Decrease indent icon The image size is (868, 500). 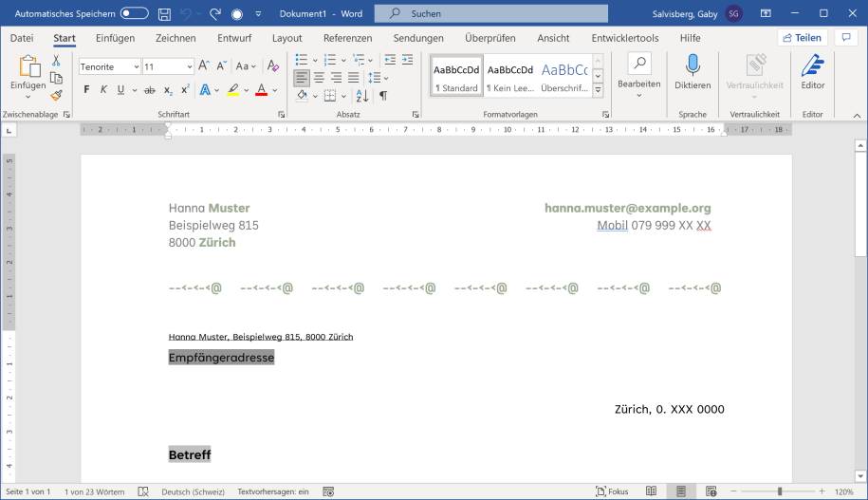[390, 60]
